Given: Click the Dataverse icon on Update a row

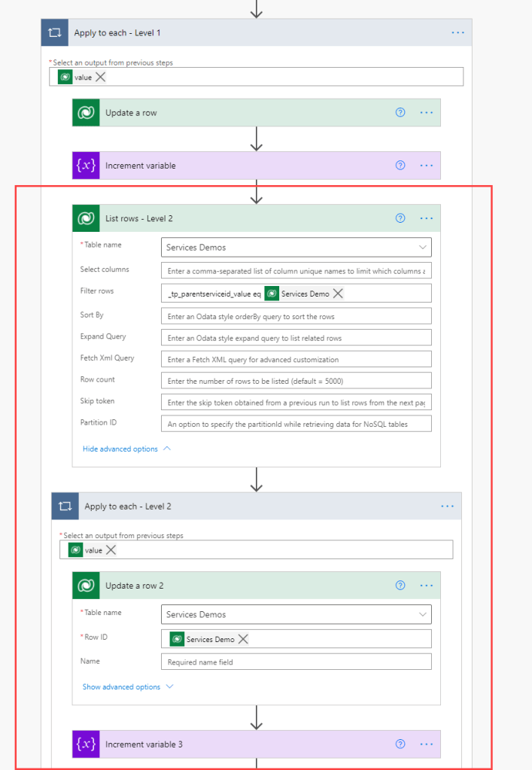Looking at the screenshot, I should pos(86,113).
